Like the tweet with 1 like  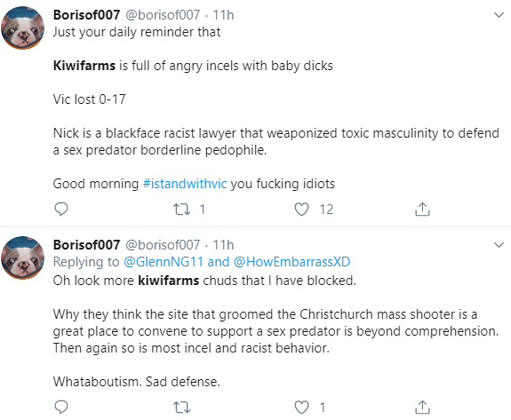click(x=301, y=408)
